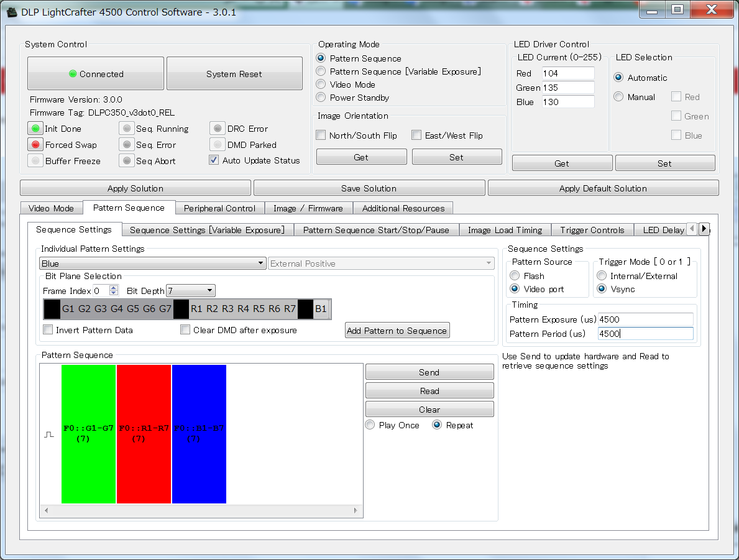Click the Pattern Period (us) field
This screenshot has width=739, height=560.
(x=646, y=333)
